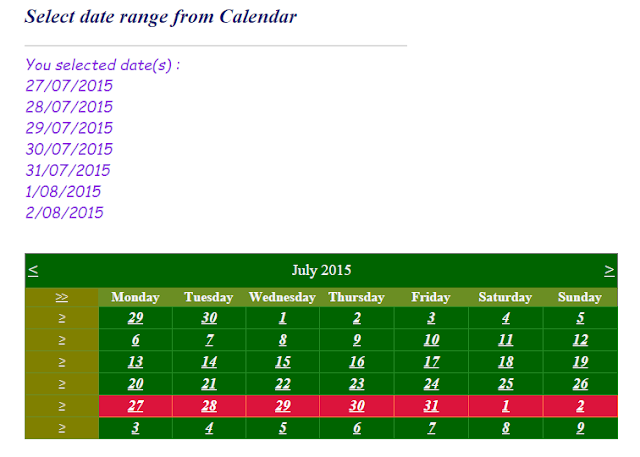Select Tuesday July 7 in second row
Image resolution: width=640 pixels, height=457 pixels.
[x=209, y=340]
